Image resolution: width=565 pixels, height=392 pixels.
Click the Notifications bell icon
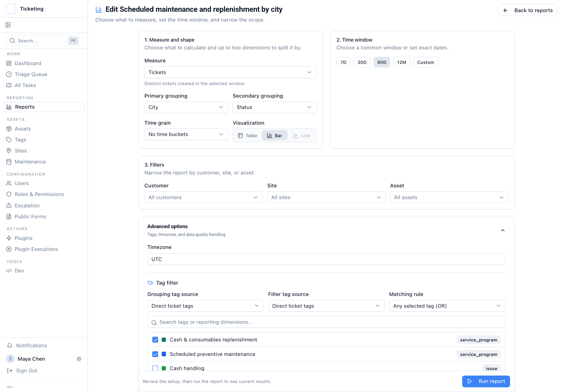10,346
